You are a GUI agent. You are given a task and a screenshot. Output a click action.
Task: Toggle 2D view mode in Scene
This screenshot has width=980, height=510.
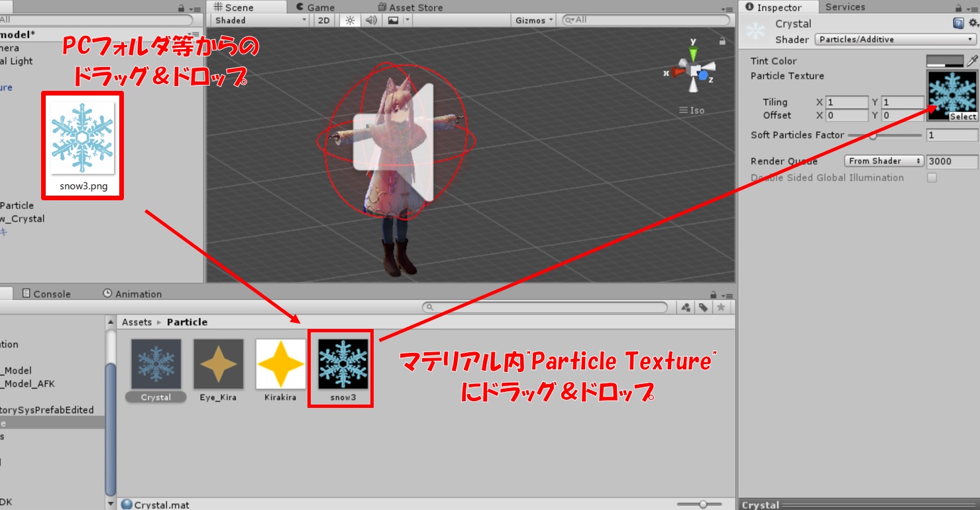323,20
